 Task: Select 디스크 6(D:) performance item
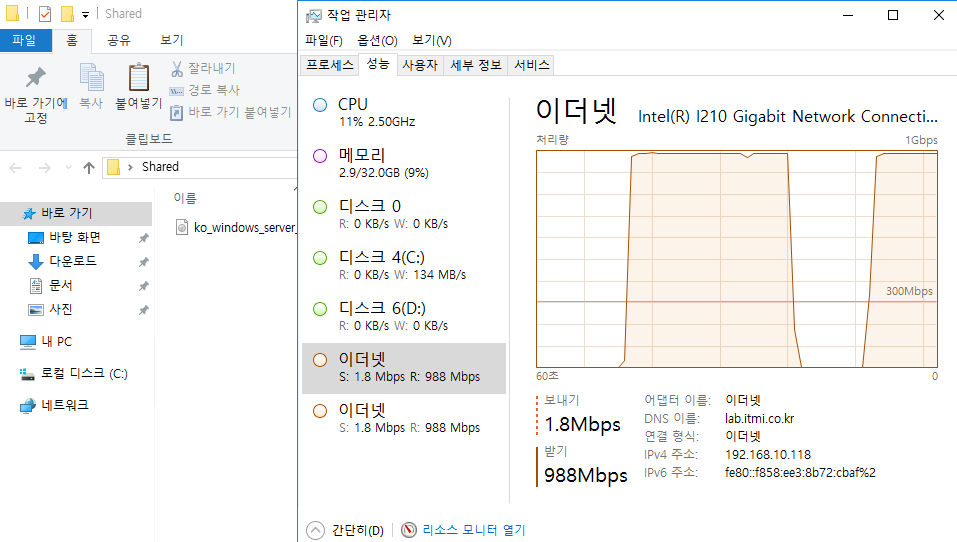pyautogui.click(x=404, y=317)
